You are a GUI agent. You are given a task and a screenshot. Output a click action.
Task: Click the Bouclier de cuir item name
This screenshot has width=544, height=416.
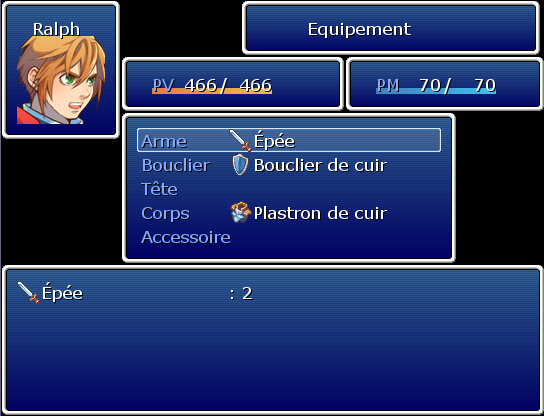(x=320, y=165)
